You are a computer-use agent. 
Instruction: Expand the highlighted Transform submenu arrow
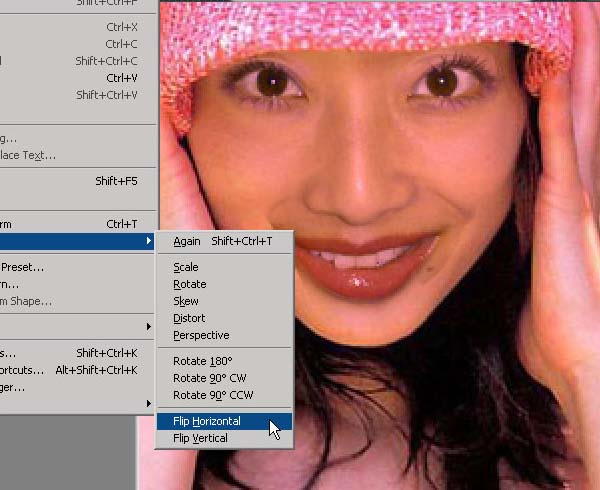point(149,241)
